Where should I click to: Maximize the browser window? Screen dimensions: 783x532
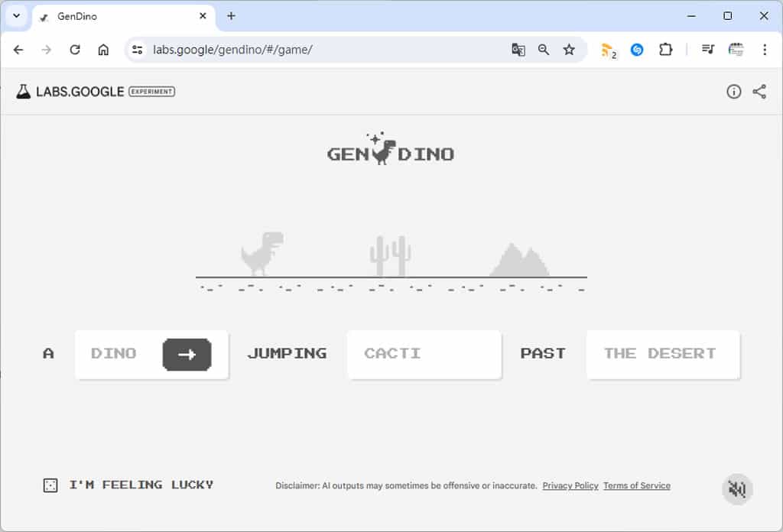(728, 16)
